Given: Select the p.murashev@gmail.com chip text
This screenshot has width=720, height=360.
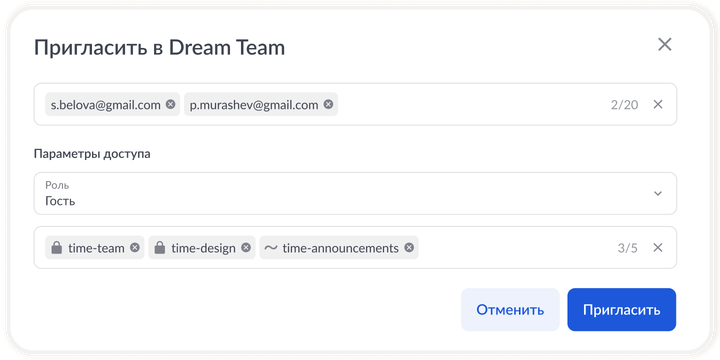Looking at the screenshot, I should [254, 105].
